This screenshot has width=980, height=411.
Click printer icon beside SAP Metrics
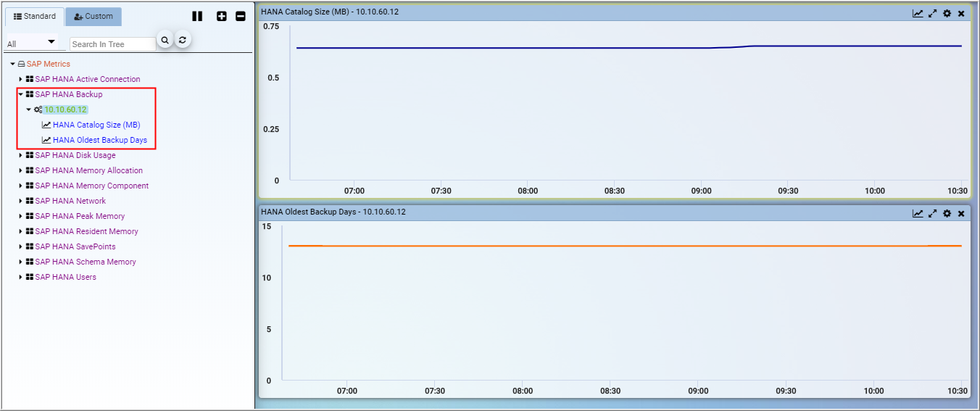click(21, 64)
